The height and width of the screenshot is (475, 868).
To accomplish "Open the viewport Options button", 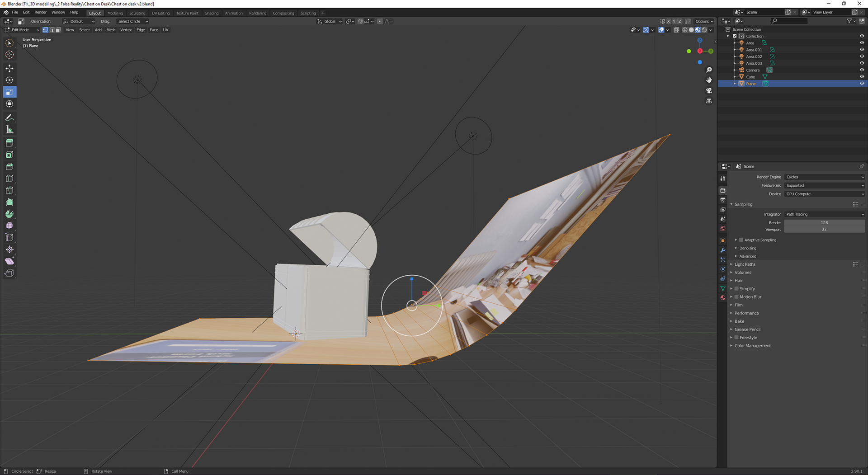I will pyautogui.click(x=704, y=21).
